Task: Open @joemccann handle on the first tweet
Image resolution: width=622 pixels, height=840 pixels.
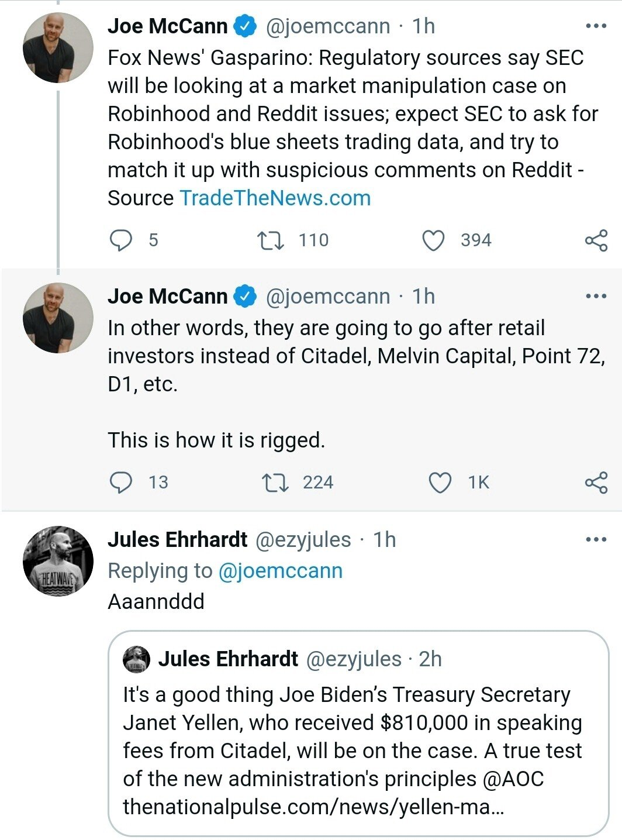Action: point(328,26)
